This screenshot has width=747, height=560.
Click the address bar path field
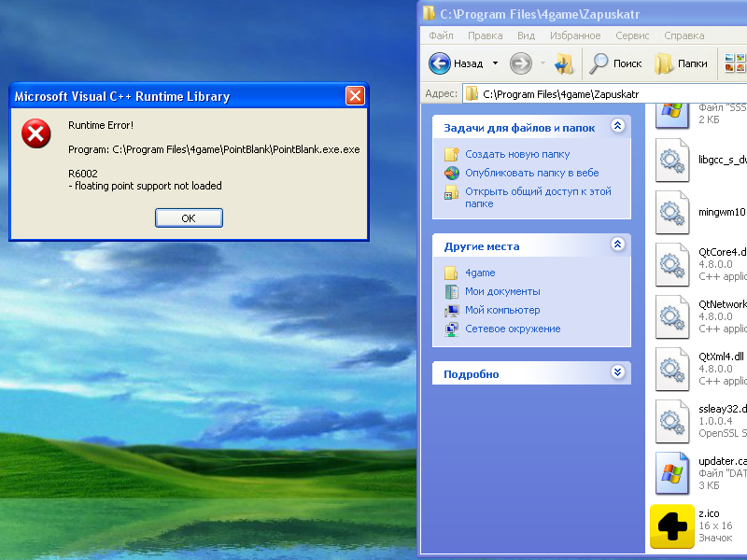point(604,94)
